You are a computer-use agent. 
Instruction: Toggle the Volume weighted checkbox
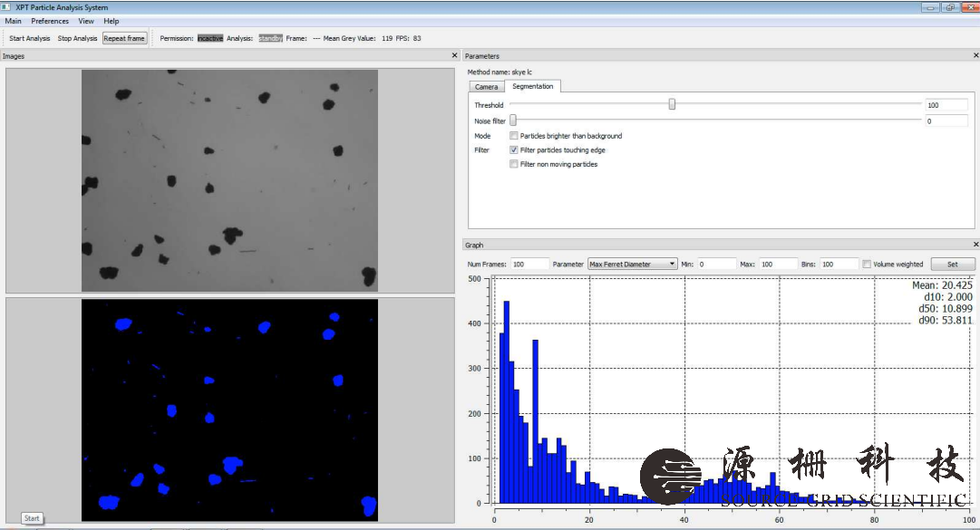pos(867,264)
